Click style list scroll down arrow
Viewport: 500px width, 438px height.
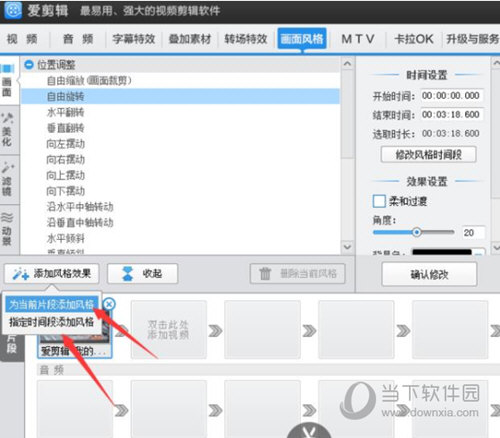coord(347,247)
